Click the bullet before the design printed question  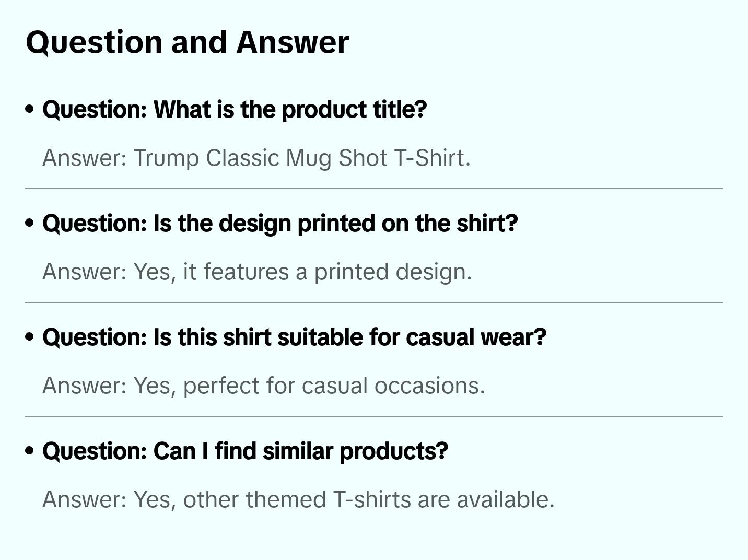pos(30,223)
